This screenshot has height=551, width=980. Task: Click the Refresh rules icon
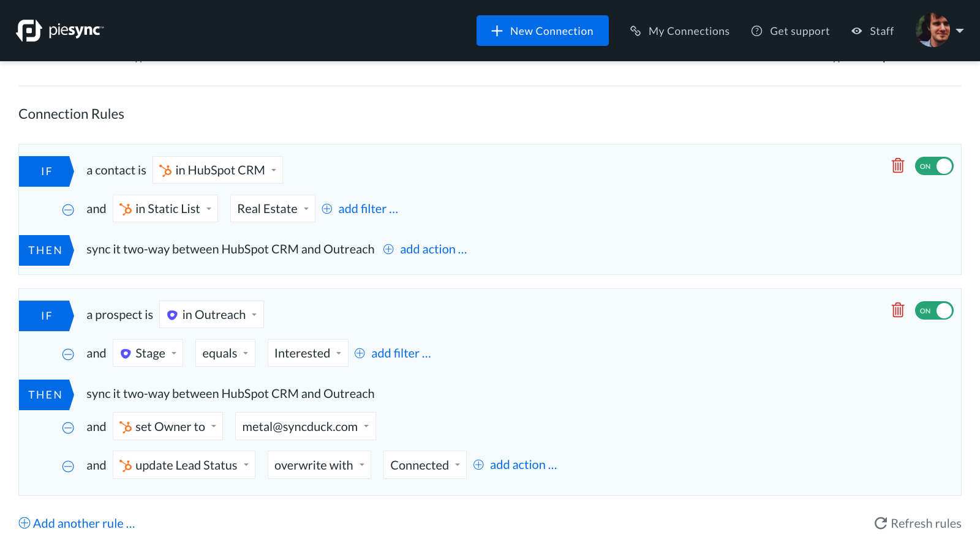881,523
